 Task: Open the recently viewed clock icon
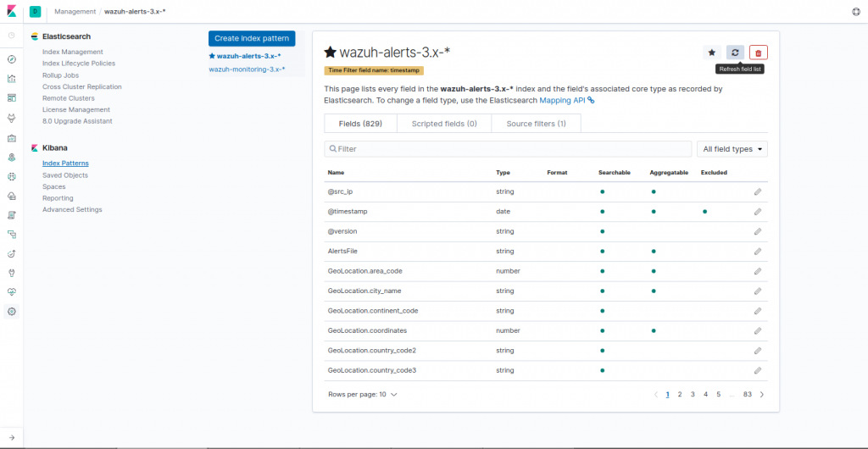(x=12, y=36)
